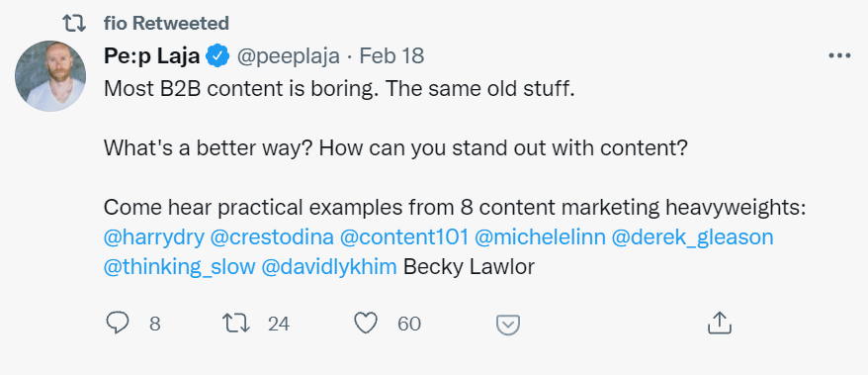The height and width of the screenshot is (375, 868).
Task: Click the reply speech bubble icon
Action: tap(117, 324)
